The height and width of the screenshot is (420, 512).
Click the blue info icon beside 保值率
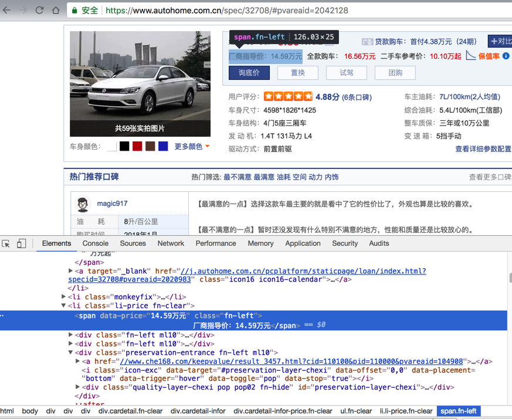point(506,56)
